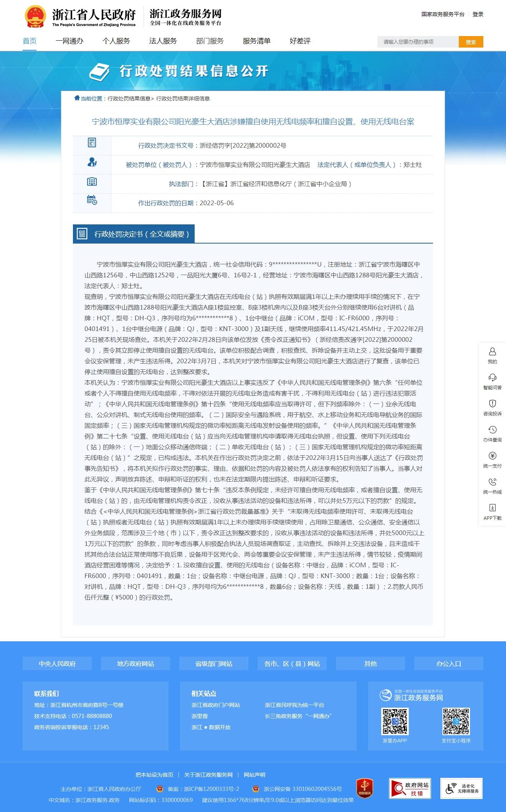Click the date 2022-05-06 value

pyautogui.click(x=217, y=203)
